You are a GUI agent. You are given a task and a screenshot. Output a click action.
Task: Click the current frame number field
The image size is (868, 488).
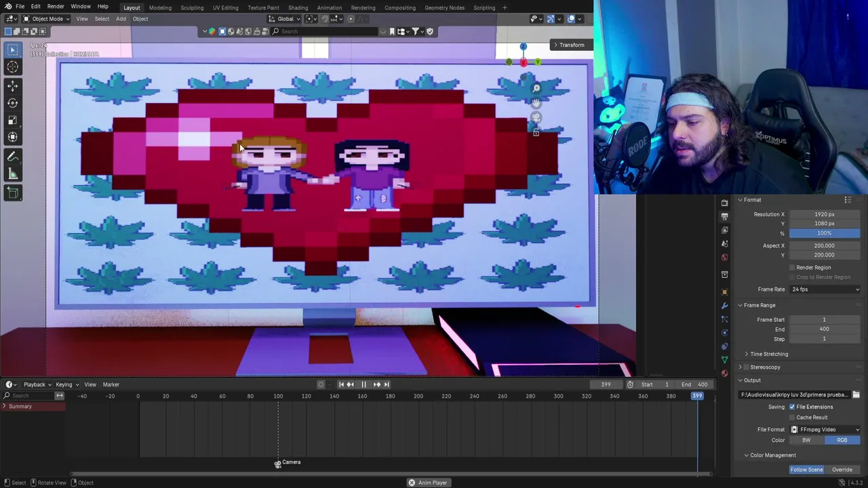pos(606,385)
